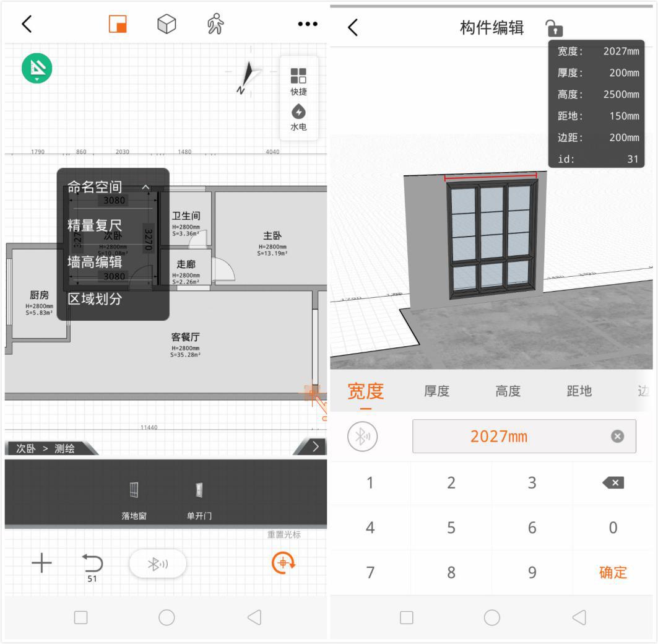The width and height of the screenshot is (658, 644).
Task: Activate the 2D floor plan view icon
Action: (x=116, y=24)
